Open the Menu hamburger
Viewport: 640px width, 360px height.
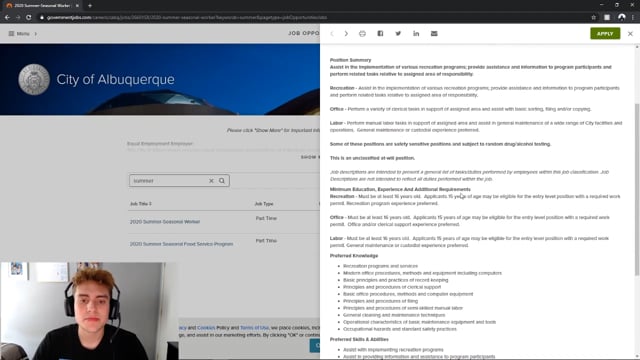tap(19, 33)
